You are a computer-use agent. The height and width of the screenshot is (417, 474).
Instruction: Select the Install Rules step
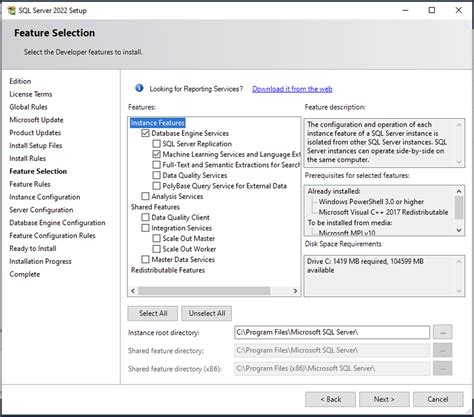(x=28, y=158)
